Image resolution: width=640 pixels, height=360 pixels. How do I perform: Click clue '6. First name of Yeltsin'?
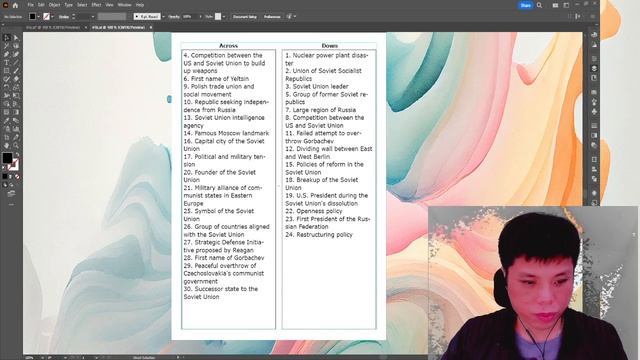(x=216, y=79)
